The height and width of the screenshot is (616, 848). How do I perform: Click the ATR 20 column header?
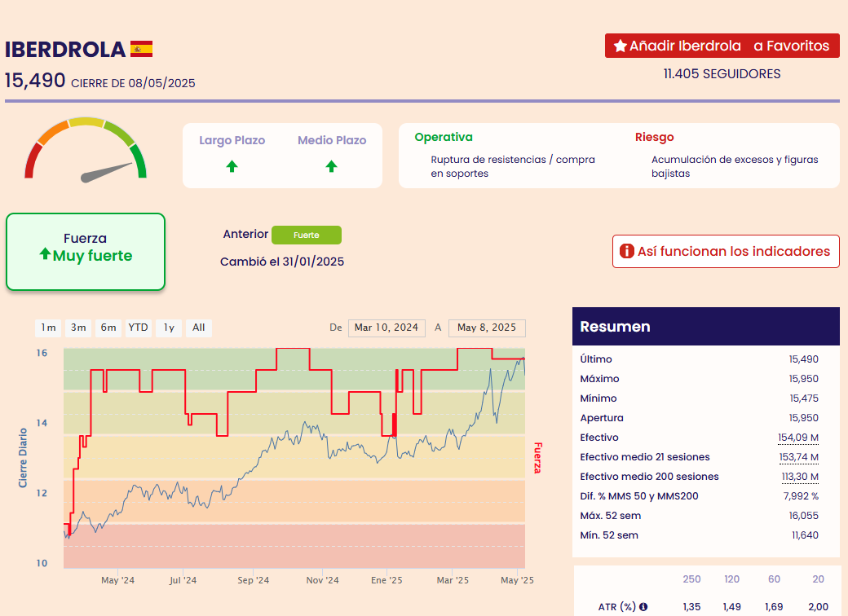(819, 579)
